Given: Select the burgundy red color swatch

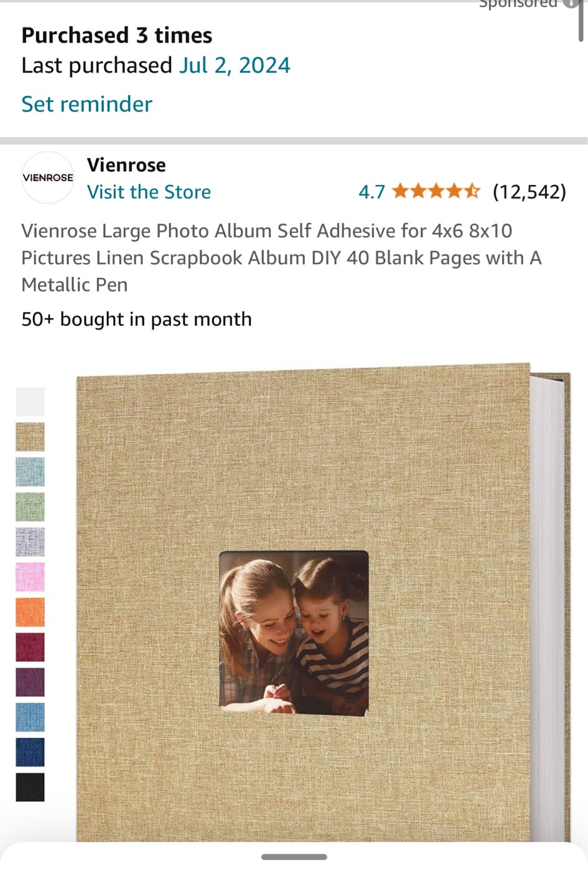Looking at the screenshot, I should click(x=30, y=647).
